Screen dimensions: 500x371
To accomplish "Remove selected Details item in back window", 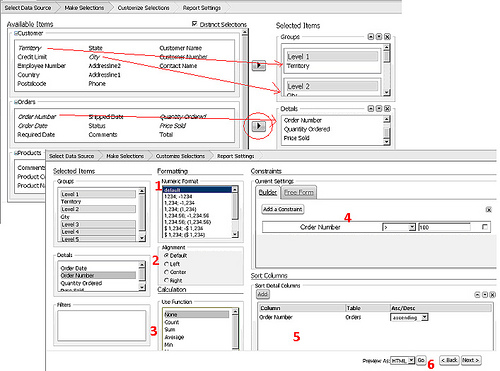I will (x=387, y=109).
